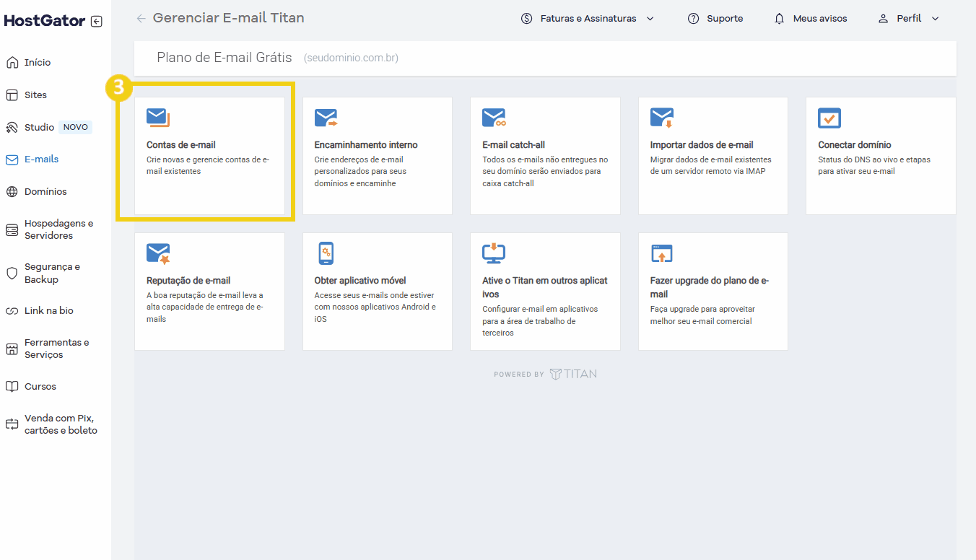Click the Meus avisos bell icon
Viewport: 976px width, 560px height.
[x=780, y=19]
